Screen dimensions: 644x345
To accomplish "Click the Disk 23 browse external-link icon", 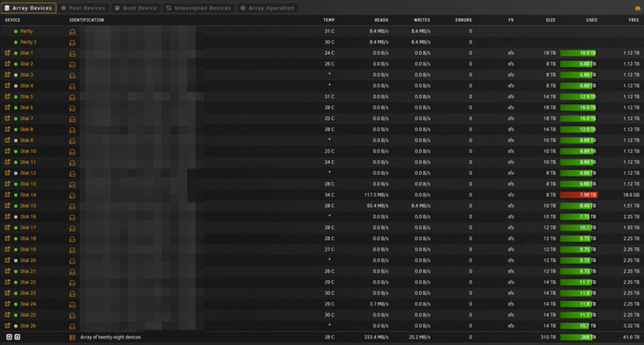I will 7,293.
